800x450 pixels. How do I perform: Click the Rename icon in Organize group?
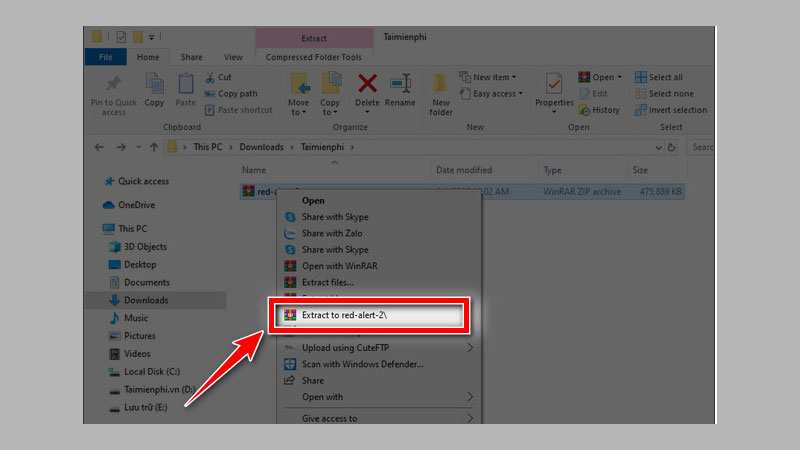coord(401,89)
